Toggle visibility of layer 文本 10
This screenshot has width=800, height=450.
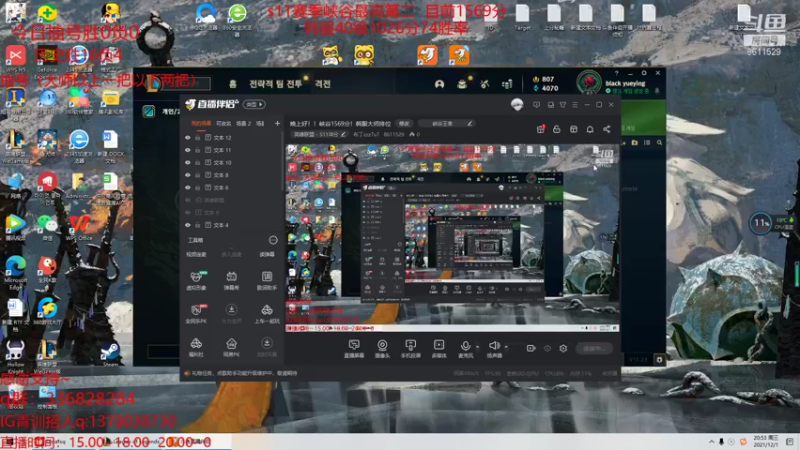coord(188,162)
